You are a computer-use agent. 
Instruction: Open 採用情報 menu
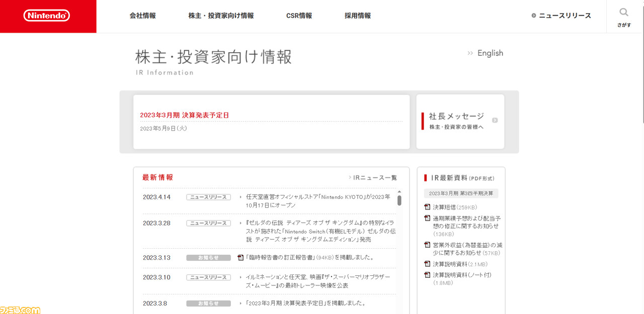tap(358, 16)
